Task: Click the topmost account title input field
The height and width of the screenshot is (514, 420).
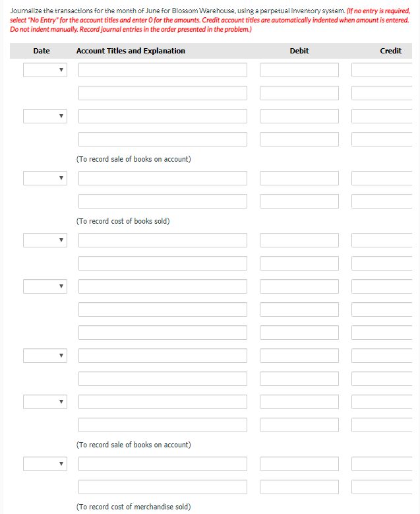Action: (x=163, y=70)
